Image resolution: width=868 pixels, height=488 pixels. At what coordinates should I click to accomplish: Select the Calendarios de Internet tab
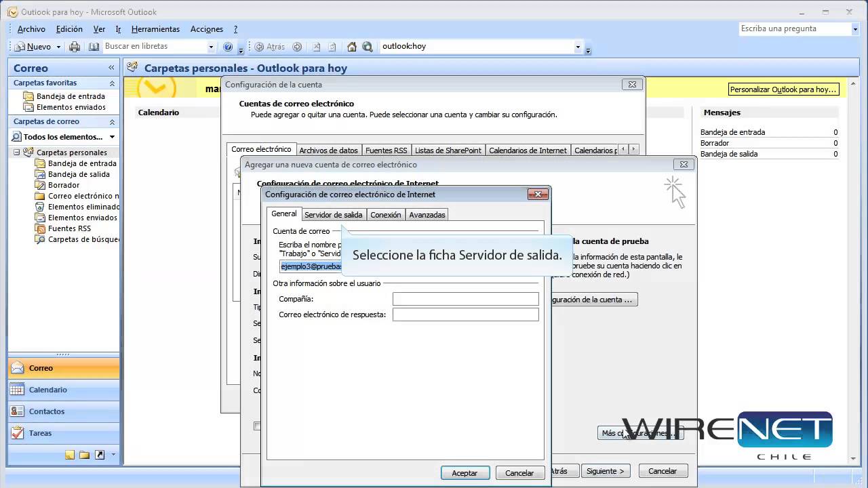click(x=528, y=150)
